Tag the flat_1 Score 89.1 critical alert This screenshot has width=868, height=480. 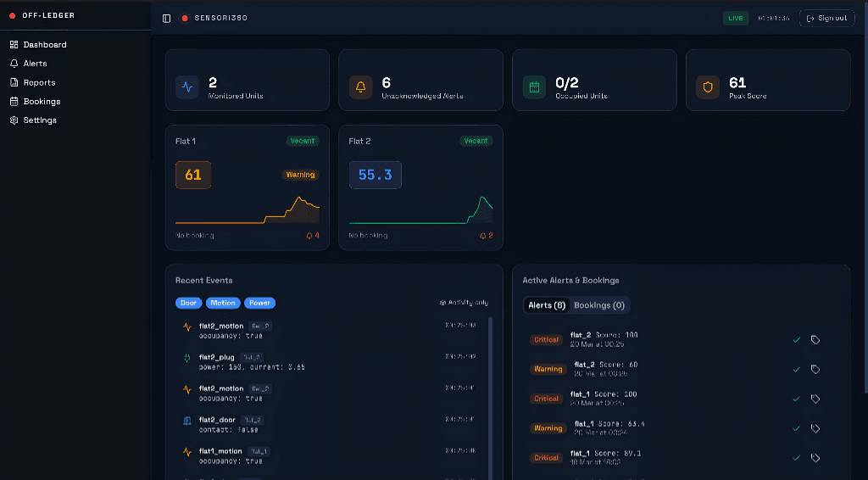tap(815, 458)
